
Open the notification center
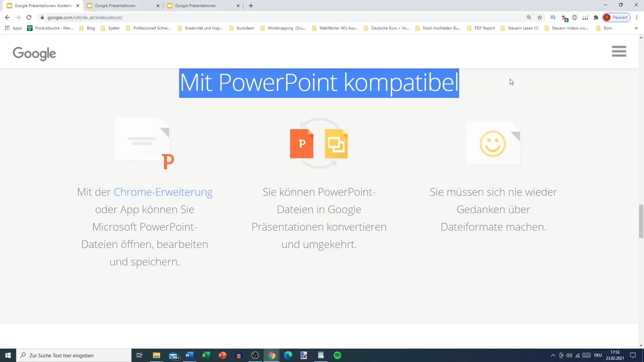tap(633, 355)
